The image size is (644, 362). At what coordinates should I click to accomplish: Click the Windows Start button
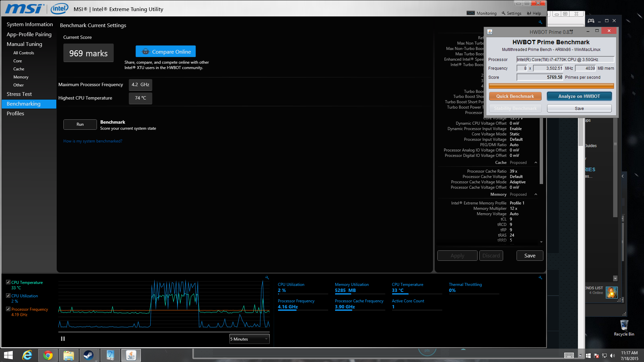[8, 355]
